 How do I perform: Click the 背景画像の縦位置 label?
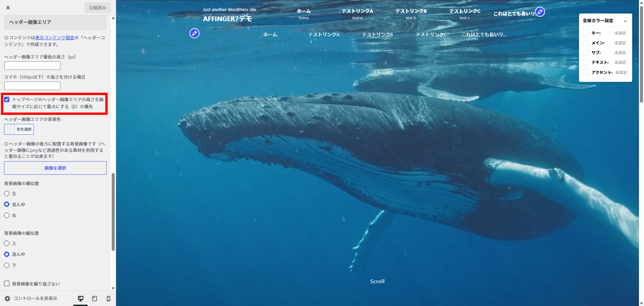[21, 233]
